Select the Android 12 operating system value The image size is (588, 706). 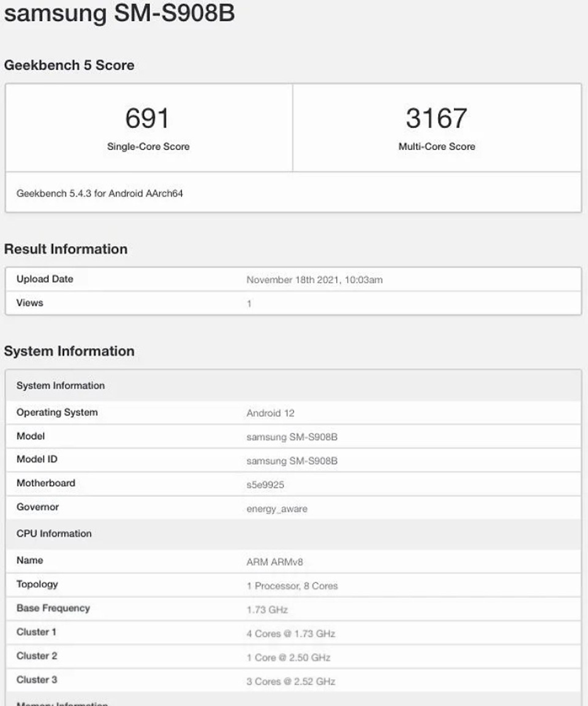(x=270, y=413)
